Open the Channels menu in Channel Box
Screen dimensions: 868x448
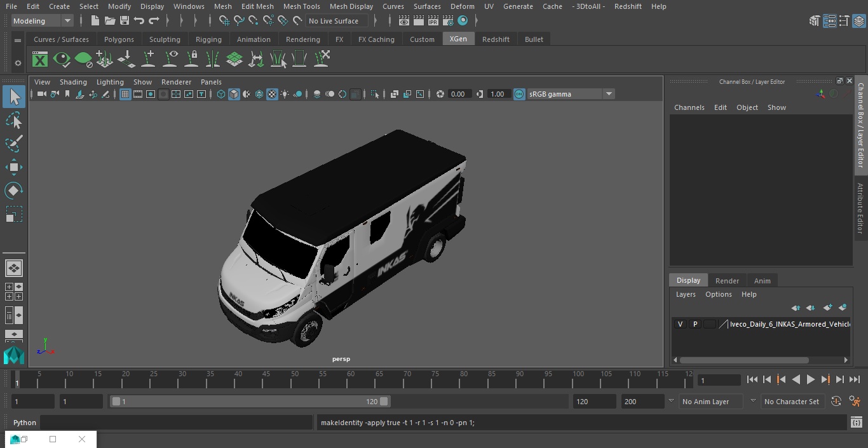689,107
